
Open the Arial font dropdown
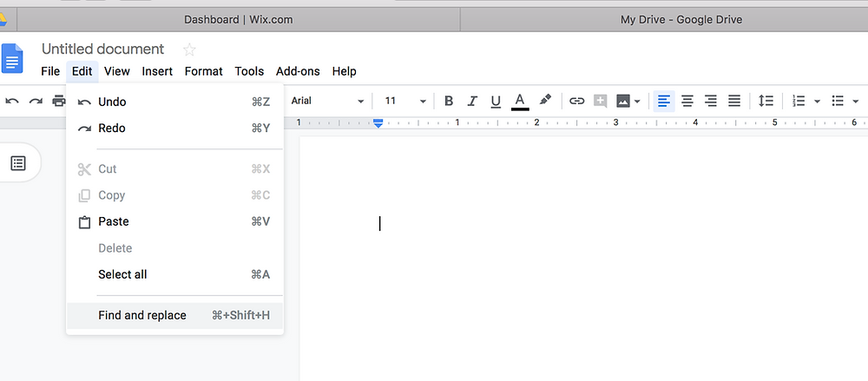pos(327,101)
